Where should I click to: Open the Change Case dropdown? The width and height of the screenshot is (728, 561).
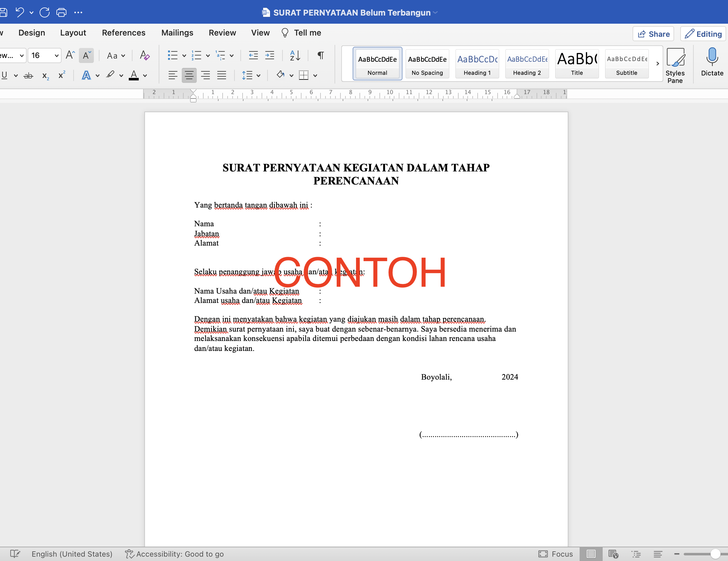pos(116,55)
